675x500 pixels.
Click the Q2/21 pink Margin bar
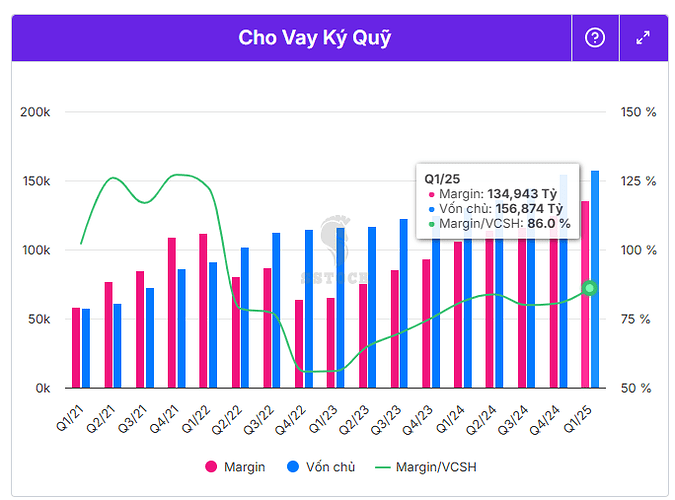(108, 335)
